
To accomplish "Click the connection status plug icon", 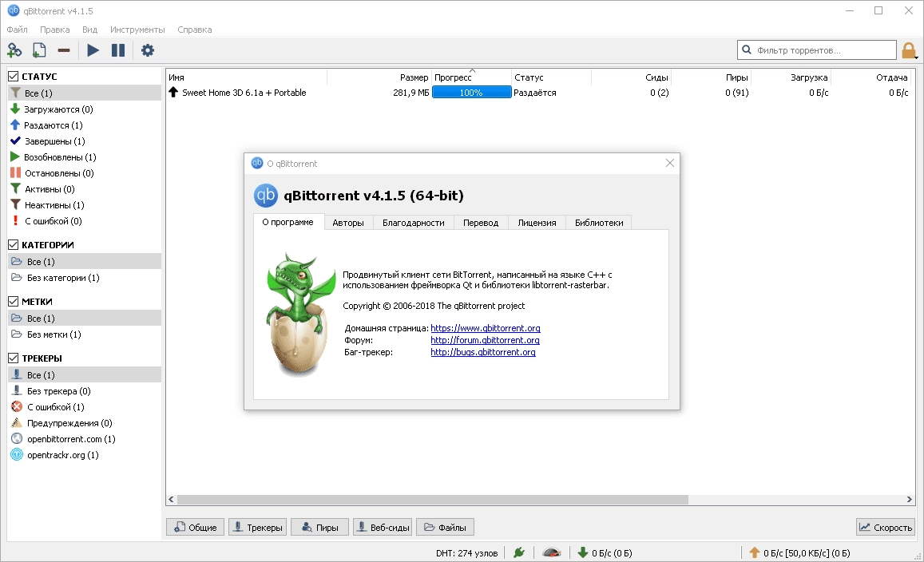I will [x=519, y=552].
